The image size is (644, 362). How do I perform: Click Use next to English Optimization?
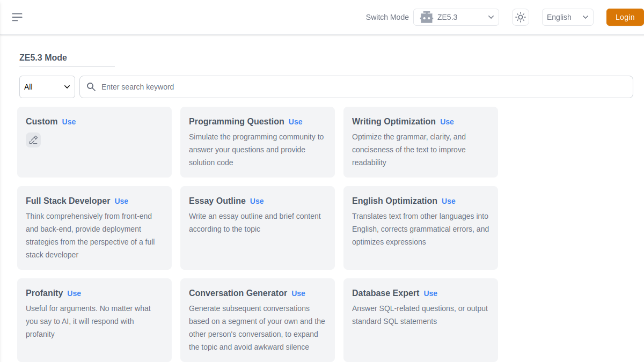point(449,201)
